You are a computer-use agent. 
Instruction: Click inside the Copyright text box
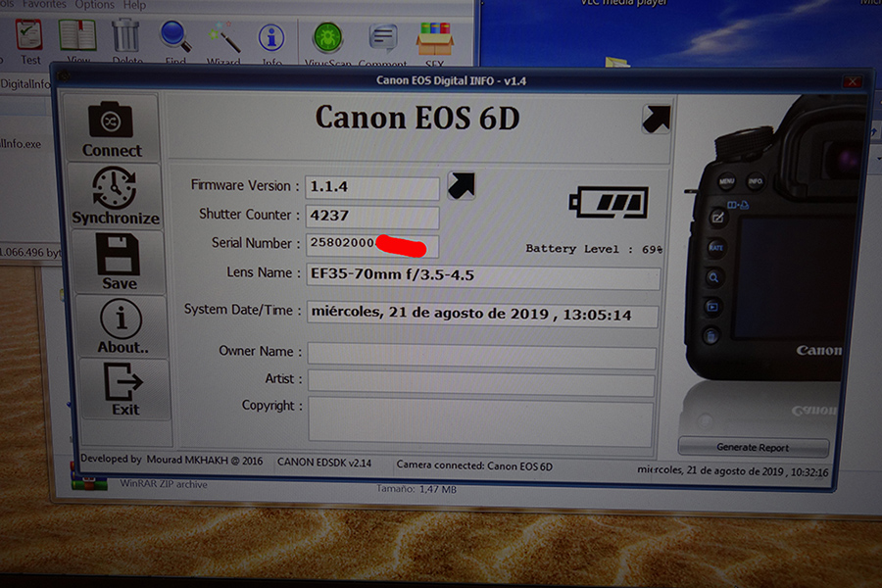click(481, 419)
